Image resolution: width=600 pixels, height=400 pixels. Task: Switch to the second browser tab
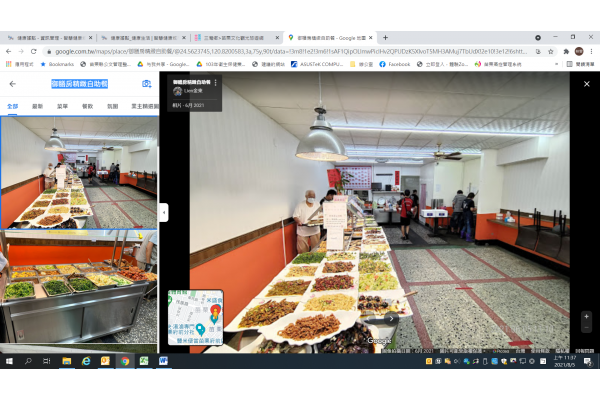tap(142, 38)
